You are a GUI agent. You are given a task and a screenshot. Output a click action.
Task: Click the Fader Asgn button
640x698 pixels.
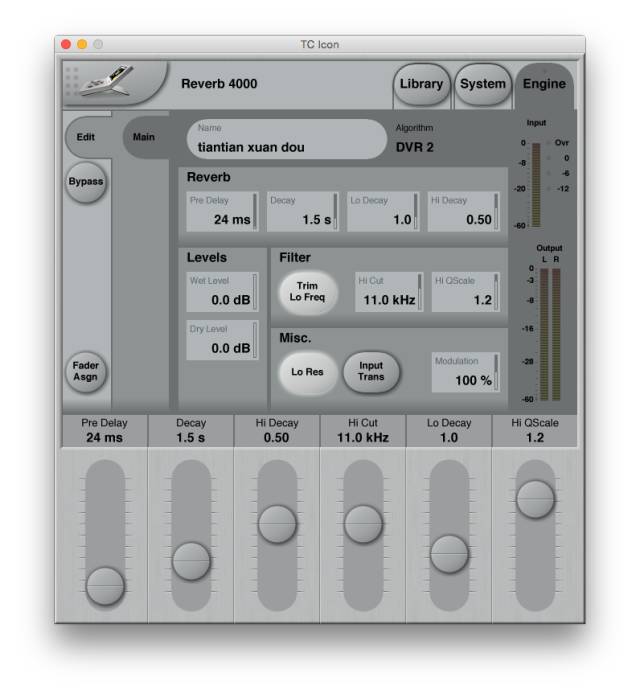tap(85, 371)
